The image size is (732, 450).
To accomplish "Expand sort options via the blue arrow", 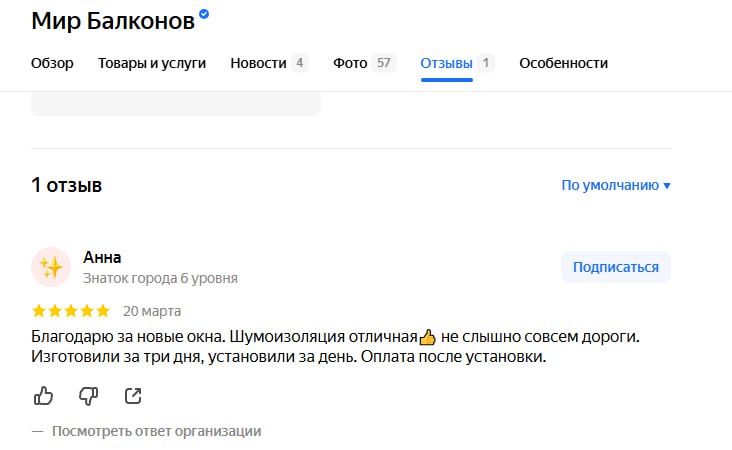I will click(x=667, y=186).
